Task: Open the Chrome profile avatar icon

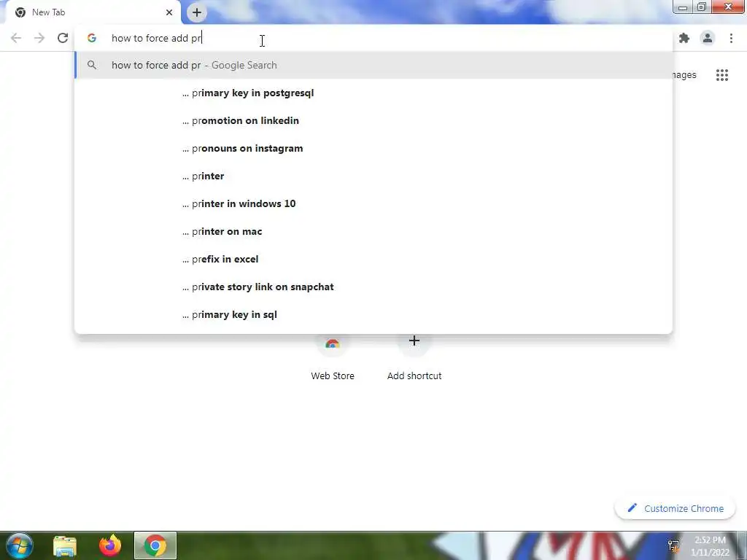Action: 708,38
